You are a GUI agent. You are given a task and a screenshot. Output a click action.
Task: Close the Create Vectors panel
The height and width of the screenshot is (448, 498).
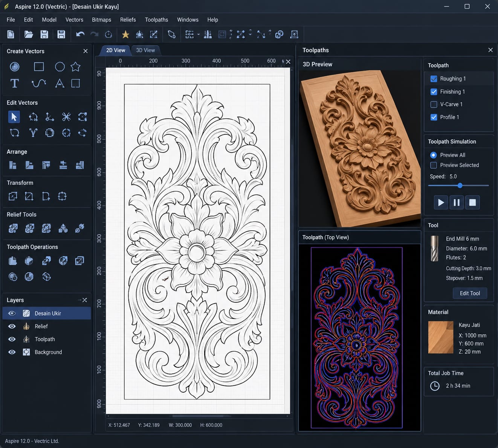coord(86,51)
